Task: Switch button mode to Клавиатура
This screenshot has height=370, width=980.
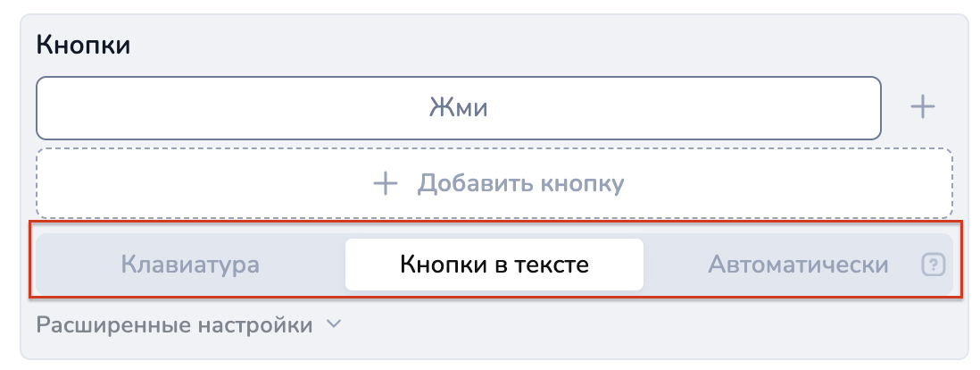Action: (x=190, y=265)
